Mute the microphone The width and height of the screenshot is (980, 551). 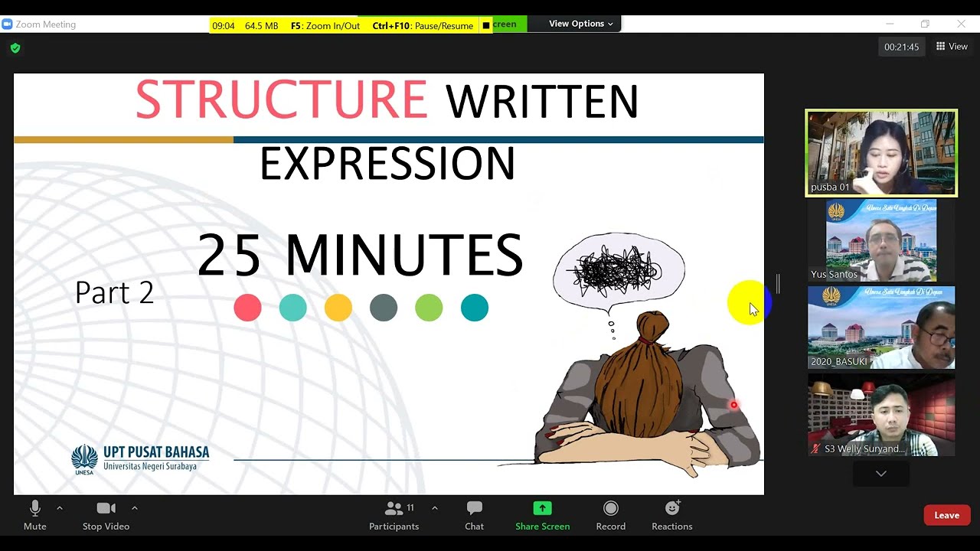pos(34,515)
